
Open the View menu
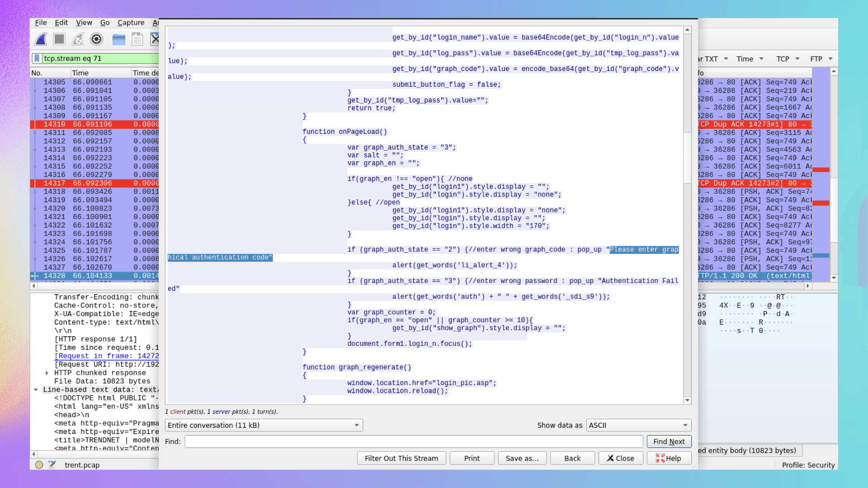[84, 23]
